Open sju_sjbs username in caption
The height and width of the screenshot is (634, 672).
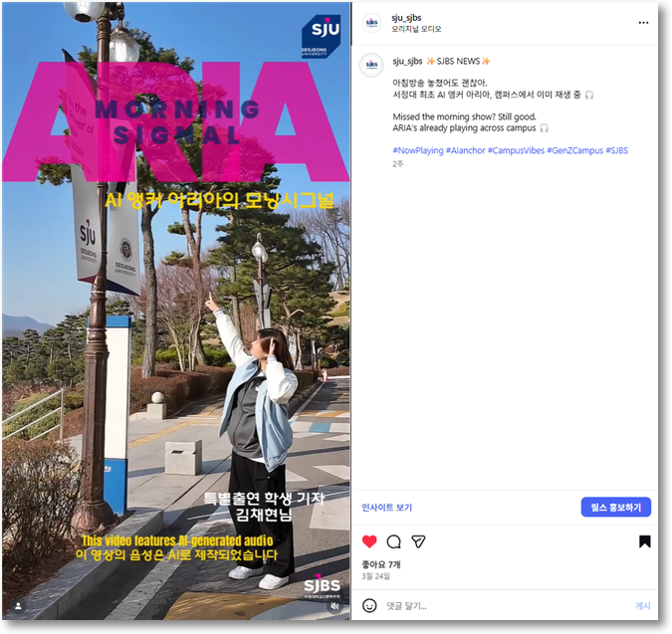(x=407, y=62)
